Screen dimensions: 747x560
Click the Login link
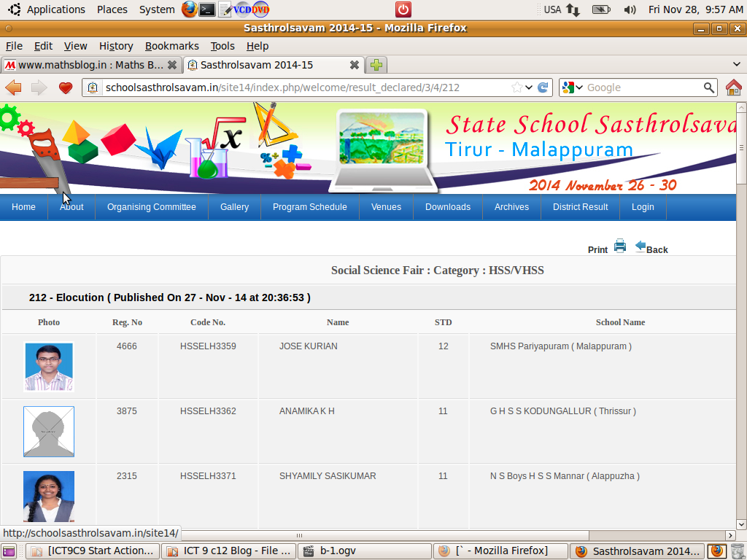(x=643, y=207)
